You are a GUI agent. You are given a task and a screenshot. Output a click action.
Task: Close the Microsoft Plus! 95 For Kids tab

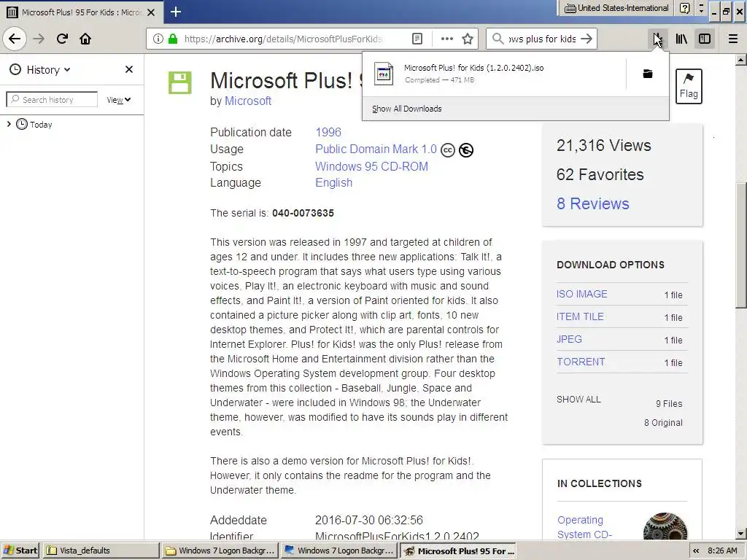pos(151,12)
